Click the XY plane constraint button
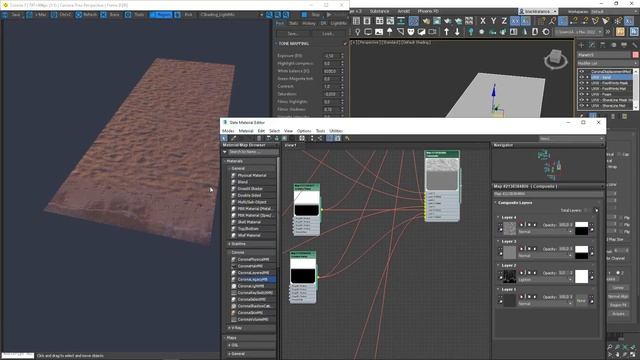 coord(515,21)
